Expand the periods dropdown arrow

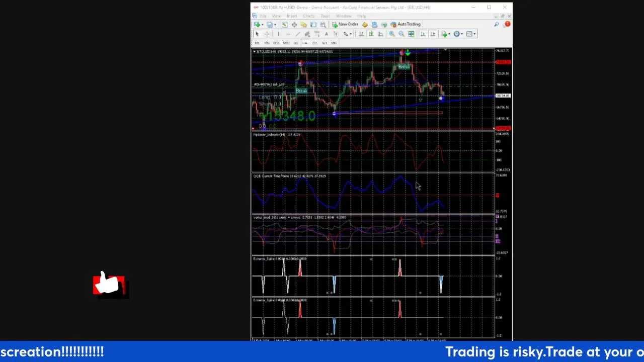(462, 34)
